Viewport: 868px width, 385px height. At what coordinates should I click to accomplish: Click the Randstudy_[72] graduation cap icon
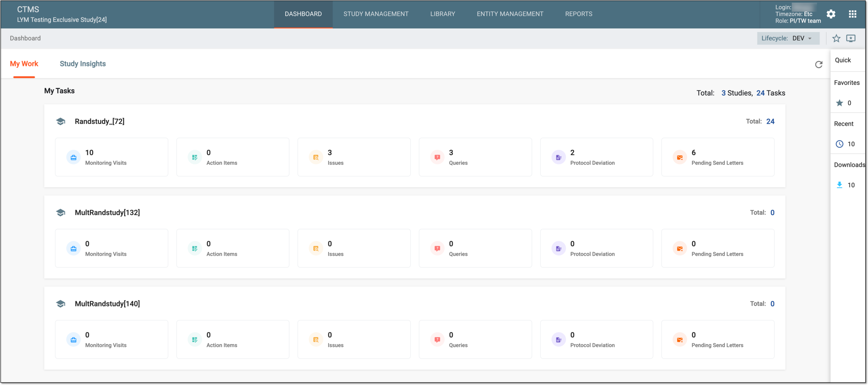pos(61,121)
